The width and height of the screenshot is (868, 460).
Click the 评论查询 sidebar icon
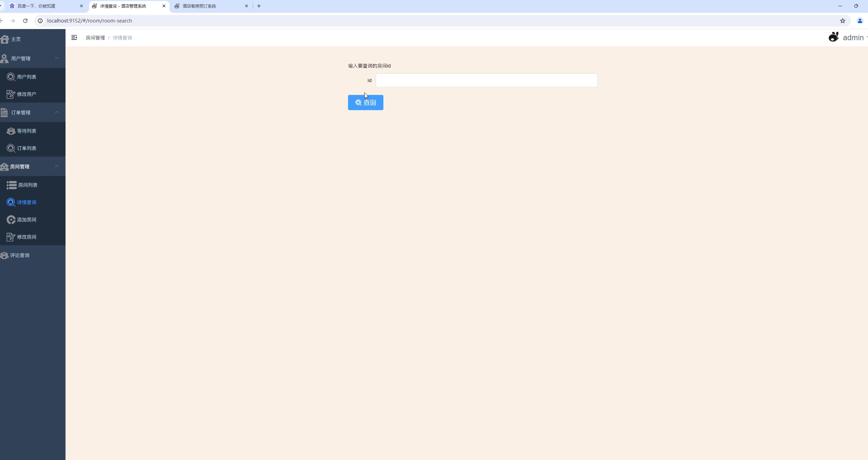click(5, 255)
